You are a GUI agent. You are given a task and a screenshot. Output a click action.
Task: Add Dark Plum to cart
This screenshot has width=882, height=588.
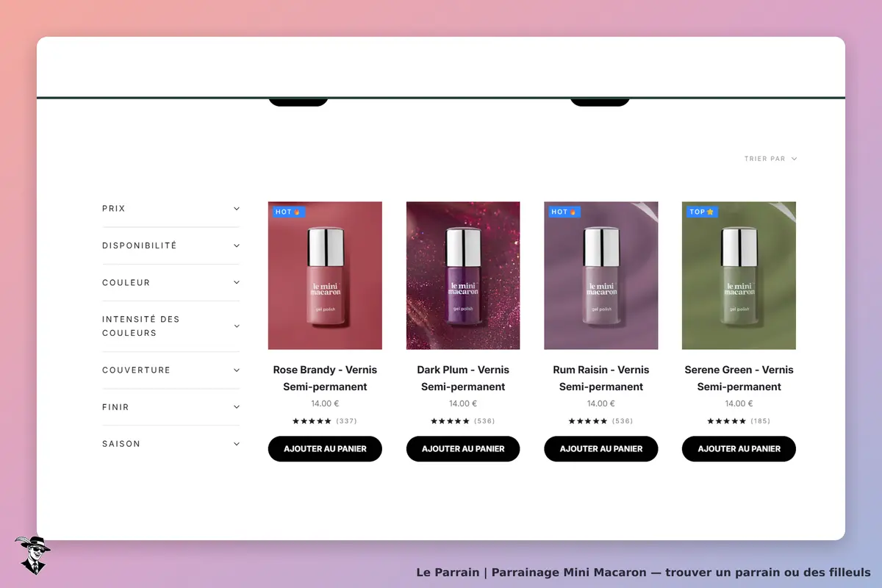pos(463,448)
